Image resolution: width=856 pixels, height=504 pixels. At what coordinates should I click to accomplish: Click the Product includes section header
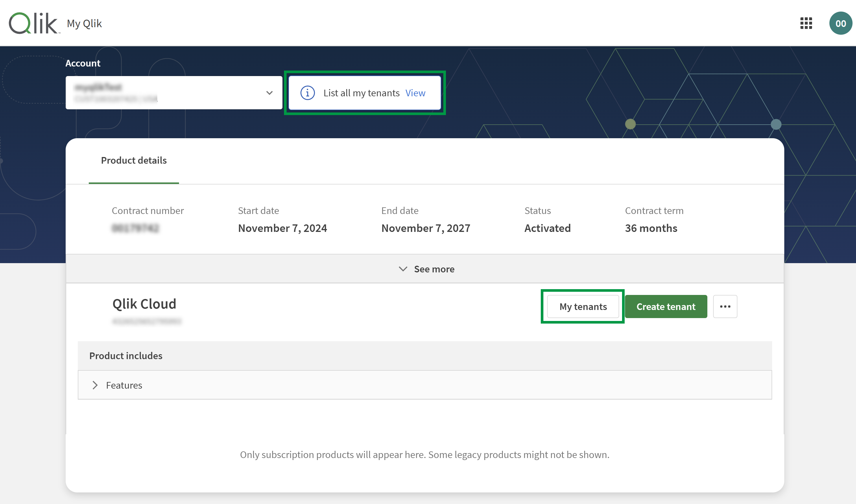coord(126,355)
